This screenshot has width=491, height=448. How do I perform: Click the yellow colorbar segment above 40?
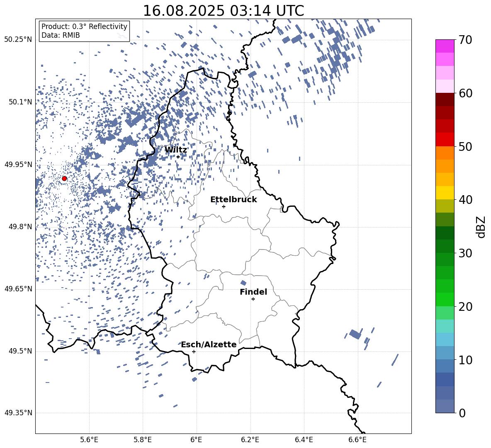click(x=445, y=193)
